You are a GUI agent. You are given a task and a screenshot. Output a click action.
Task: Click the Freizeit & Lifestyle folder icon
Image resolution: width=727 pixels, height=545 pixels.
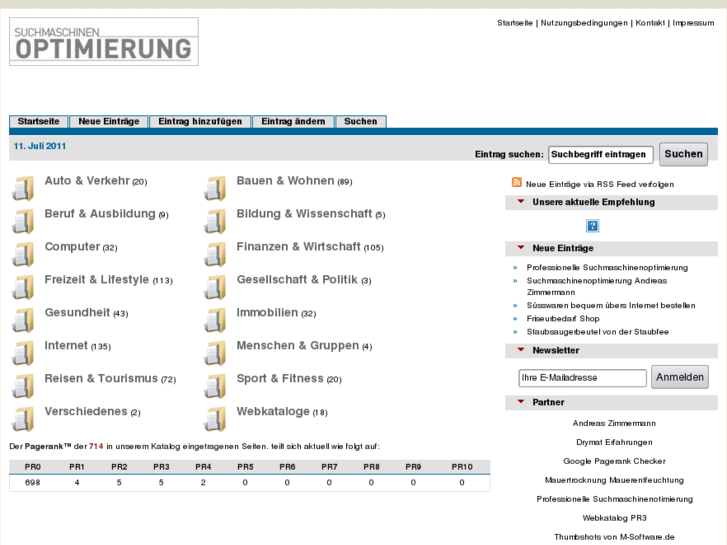[x=23, y=287]
